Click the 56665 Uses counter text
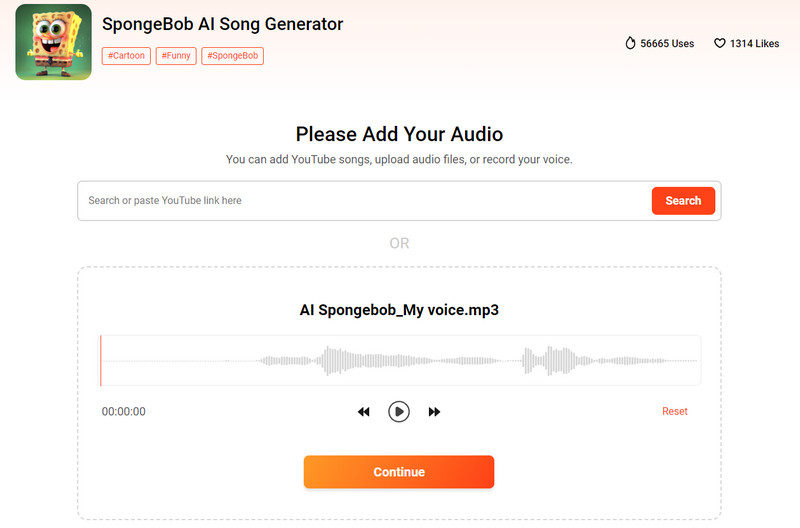This screenshot has height=528, width=800. (x=667, y=44)
